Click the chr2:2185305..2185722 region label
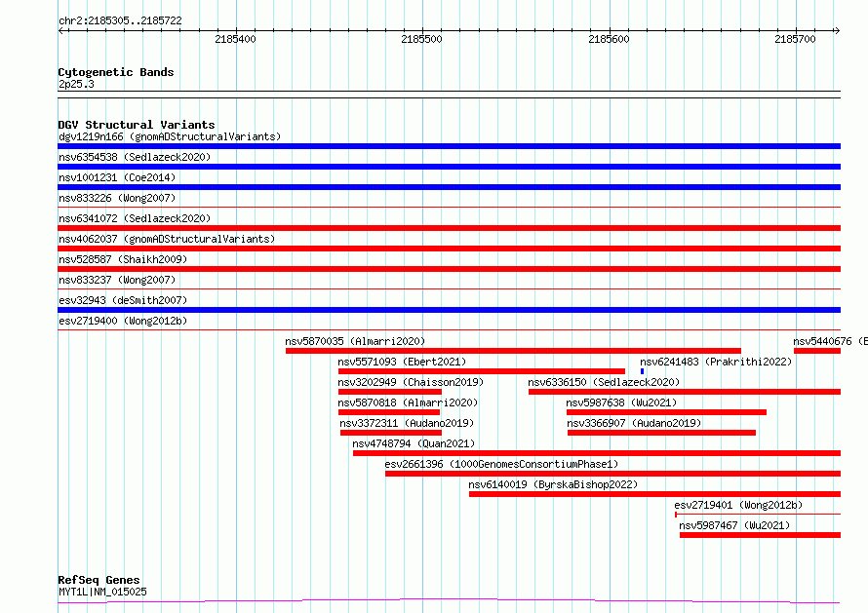Image resolution: width=868 pixels, height=613 pixels. [x=120, y=20]
